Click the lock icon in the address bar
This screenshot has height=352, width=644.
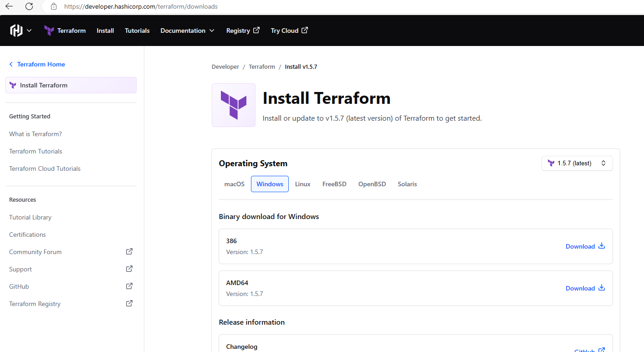[x=54, y=6]
